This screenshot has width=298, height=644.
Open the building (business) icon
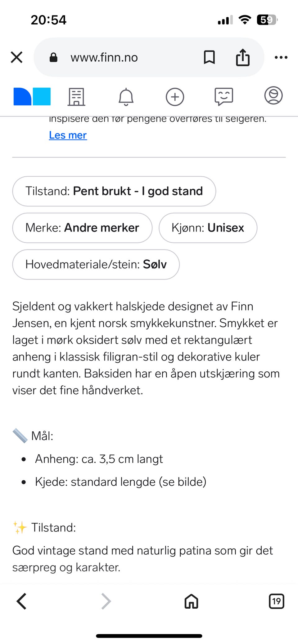[x=76, y=97]
